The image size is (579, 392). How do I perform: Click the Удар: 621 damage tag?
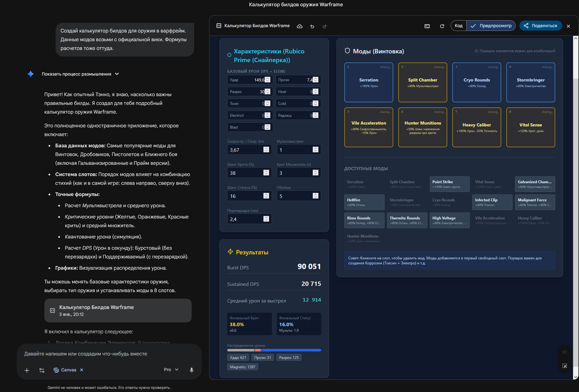(238, 358)
